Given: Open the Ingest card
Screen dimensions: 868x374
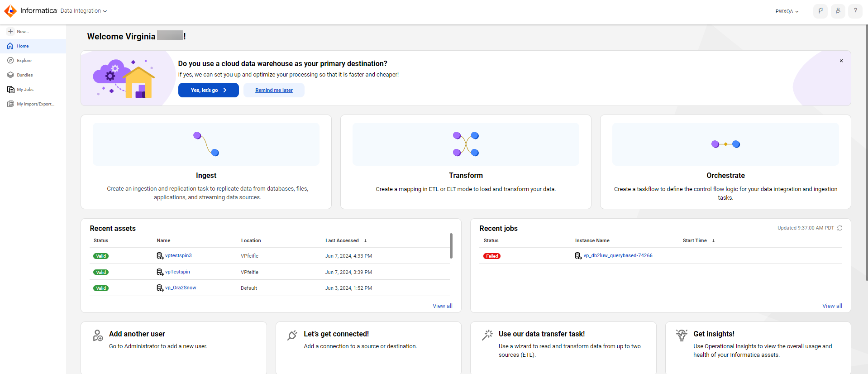Looking at the screenshot, I should [206, 162].
